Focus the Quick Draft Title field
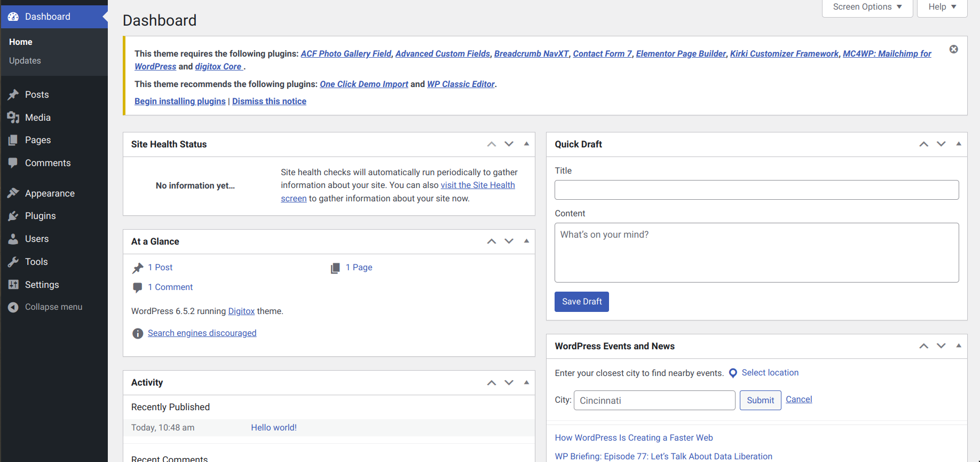Screen dimensions: 980x462 pos(756,190)
